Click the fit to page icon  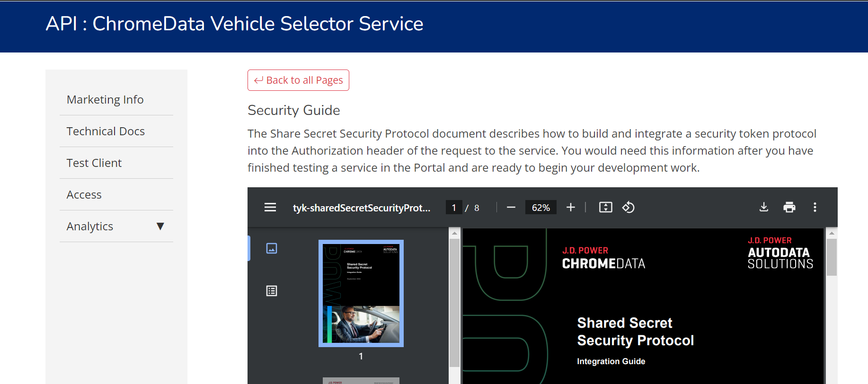pos(605,207)
